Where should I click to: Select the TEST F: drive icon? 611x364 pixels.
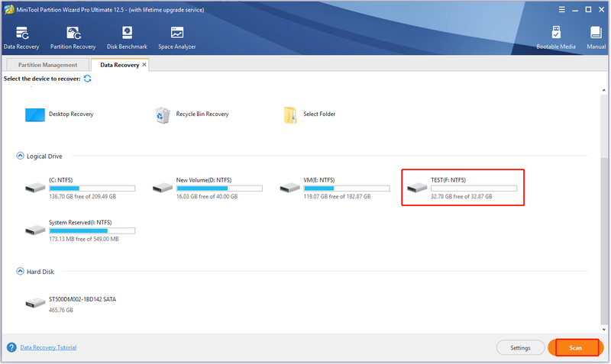pyautogui.click(x=417, y=188)
